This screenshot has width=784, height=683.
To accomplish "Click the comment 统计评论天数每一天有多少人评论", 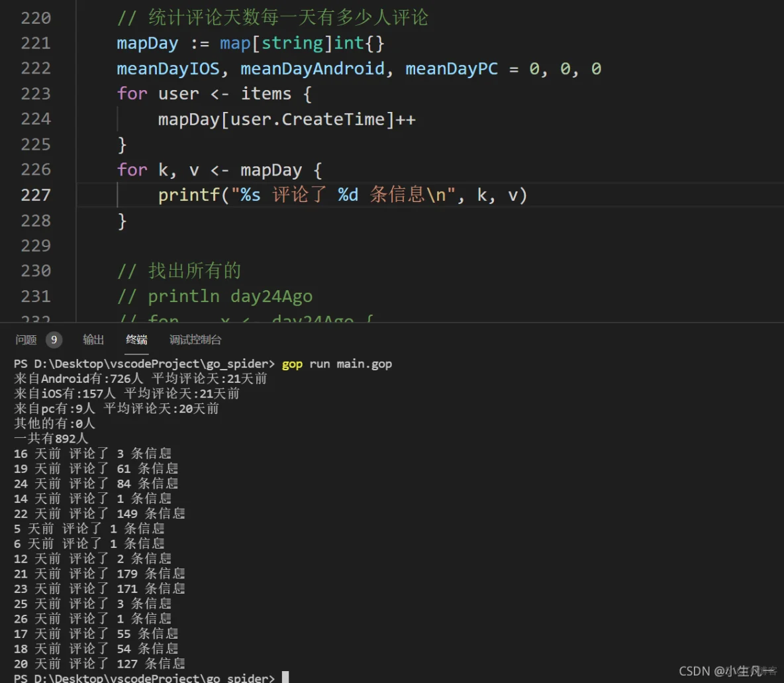I will click(x=273, y=18).
